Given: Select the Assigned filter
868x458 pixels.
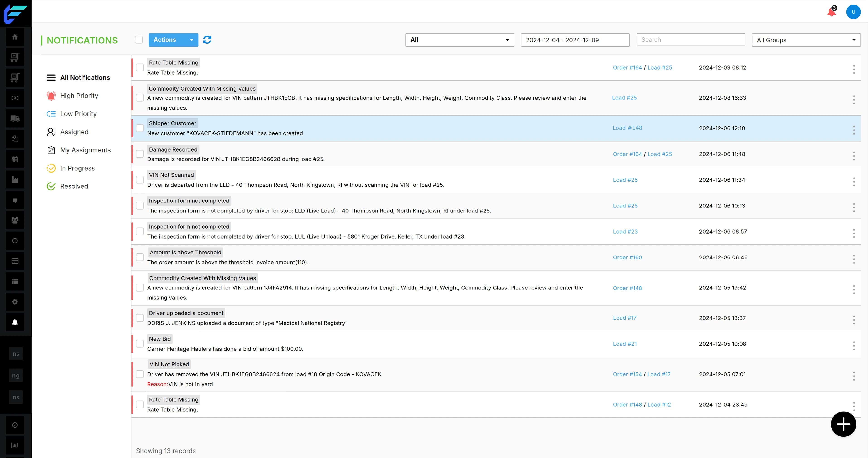Looking at the screenshot, I should point(68,132).
